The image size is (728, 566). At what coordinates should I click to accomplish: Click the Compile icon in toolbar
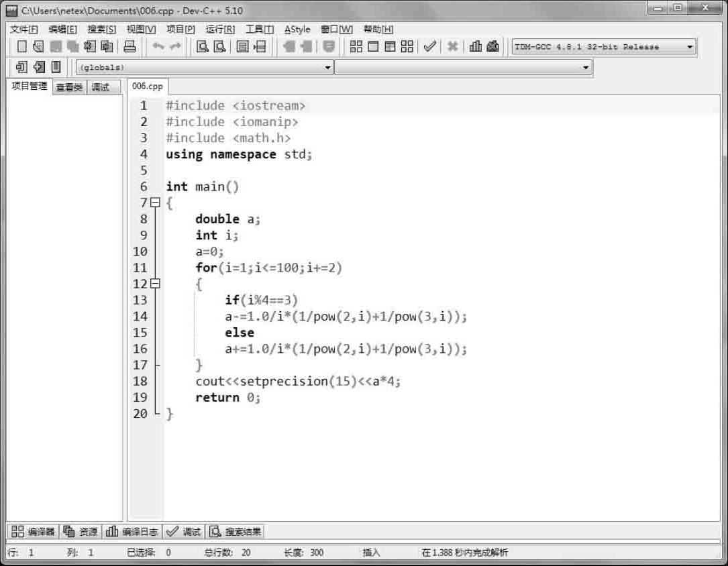click(356, 47)
